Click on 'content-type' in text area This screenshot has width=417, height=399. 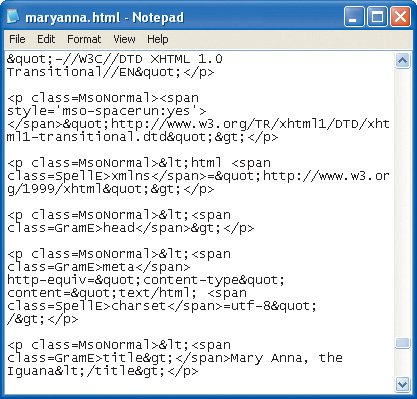[x=190, y=280]
